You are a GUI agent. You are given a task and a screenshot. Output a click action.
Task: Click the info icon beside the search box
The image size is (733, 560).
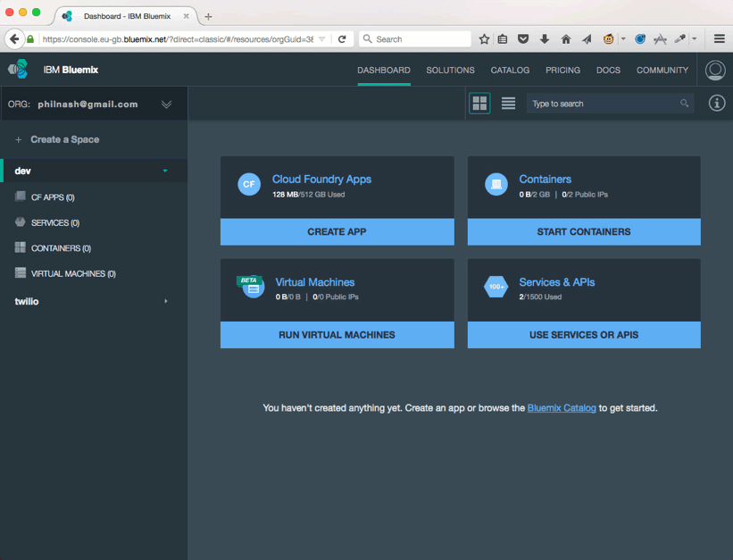[x=717, y=103]
